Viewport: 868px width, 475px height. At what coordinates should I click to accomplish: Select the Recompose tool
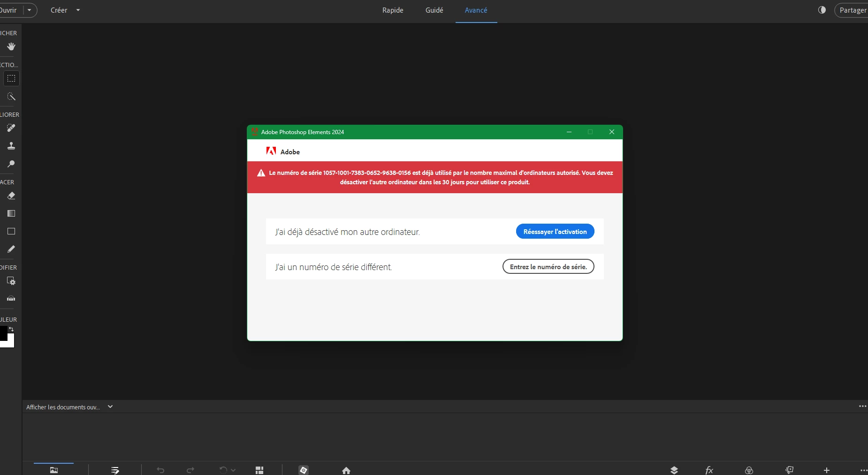pos(11,281)
